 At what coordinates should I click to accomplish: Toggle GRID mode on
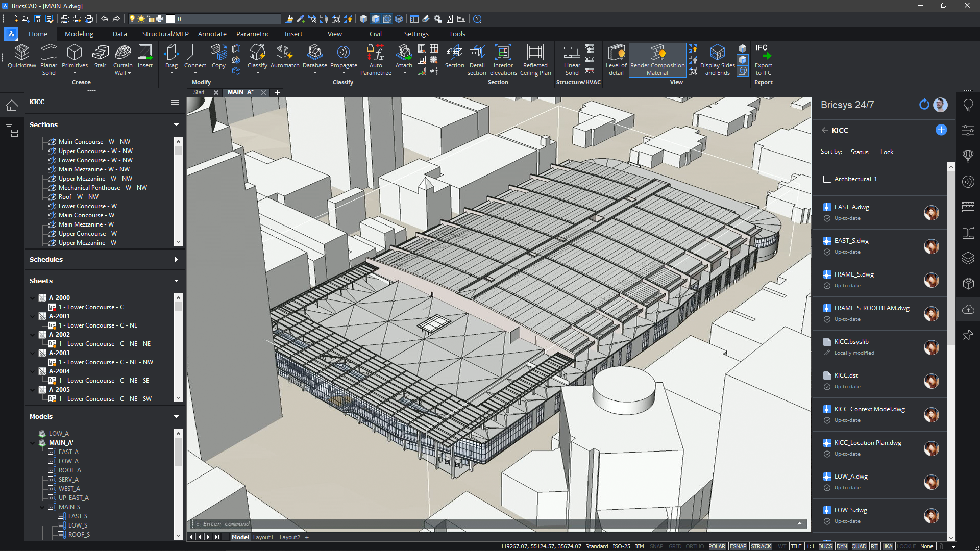click(x=675, y=546)
